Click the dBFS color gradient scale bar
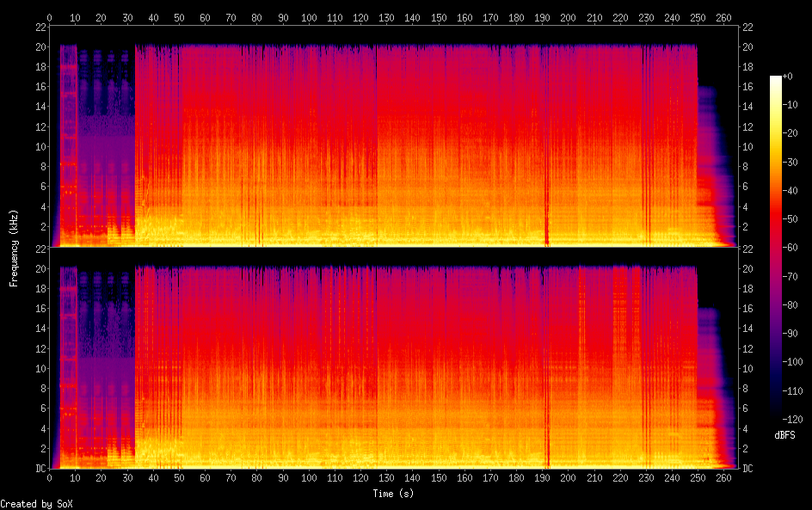812x510 pixels. 775,248
